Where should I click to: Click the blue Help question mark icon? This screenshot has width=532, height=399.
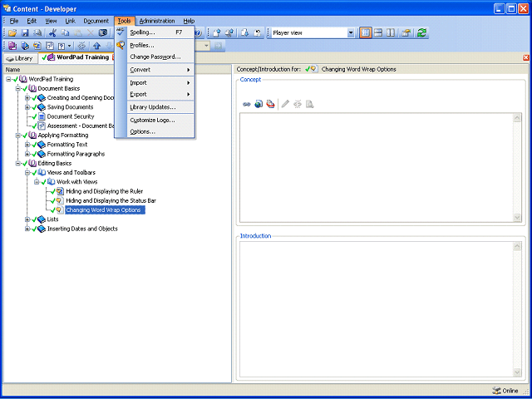click(x=198, y=33)
